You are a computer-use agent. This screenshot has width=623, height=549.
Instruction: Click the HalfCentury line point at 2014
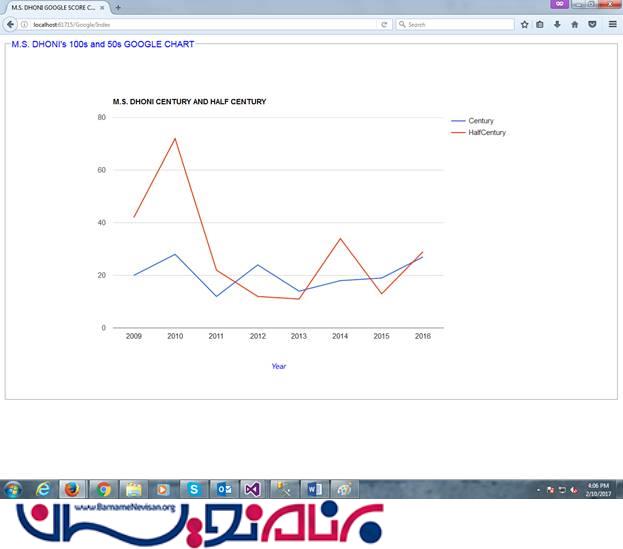tap(340, 238)
